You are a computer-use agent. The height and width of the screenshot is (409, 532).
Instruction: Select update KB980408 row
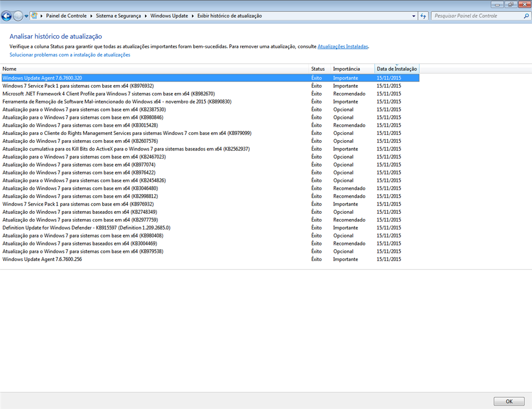coord(210,236)
